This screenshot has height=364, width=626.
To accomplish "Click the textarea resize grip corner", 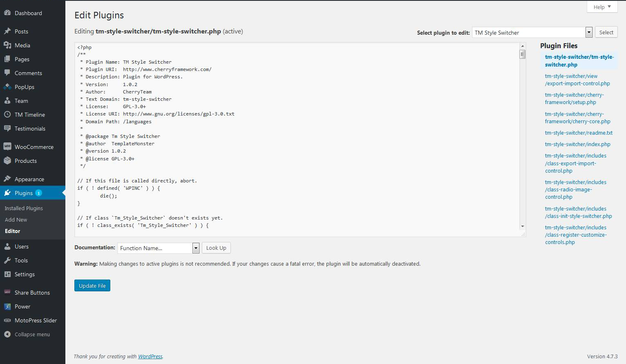I will pyautogui.click(x=523, y=234).
